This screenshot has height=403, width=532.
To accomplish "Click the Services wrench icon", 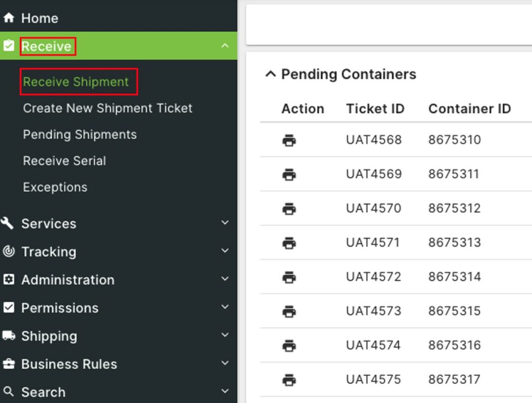I will tap(8, 223).
